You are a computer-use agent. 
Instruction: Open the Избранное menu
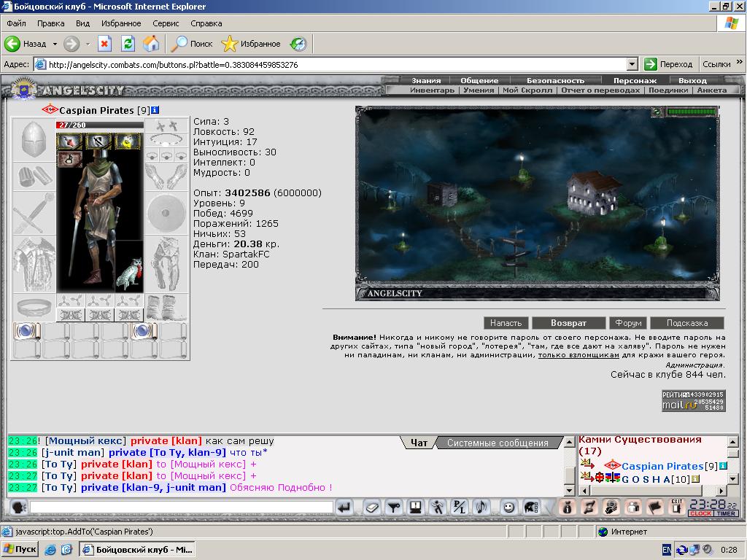point(121,23)
